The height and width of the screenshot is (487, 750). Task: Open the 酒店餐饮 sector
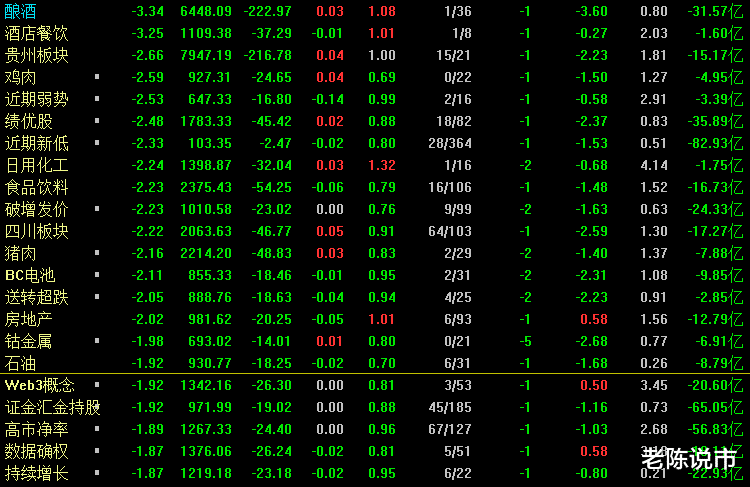click(37, 33)
